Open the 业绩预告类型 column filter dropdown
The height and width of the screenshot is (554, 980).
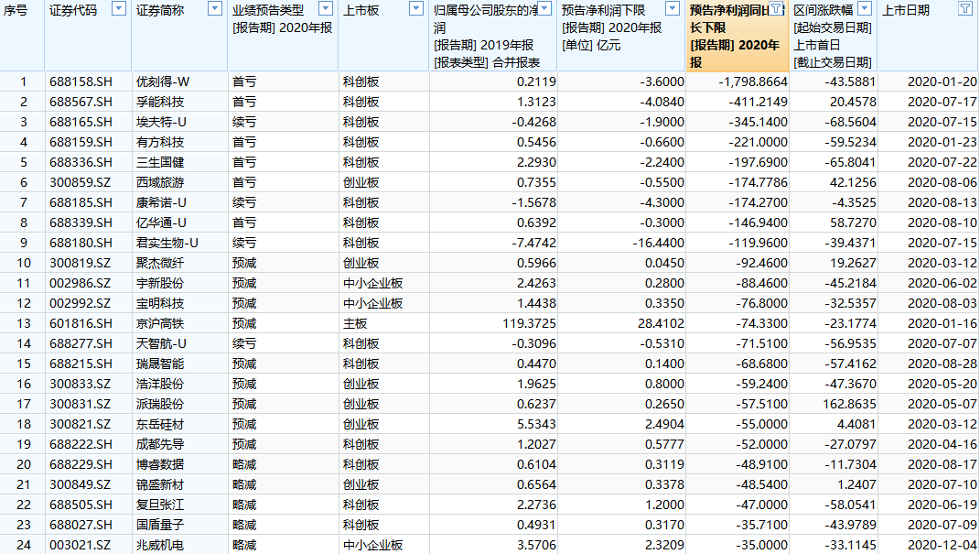tap(326, 9)
